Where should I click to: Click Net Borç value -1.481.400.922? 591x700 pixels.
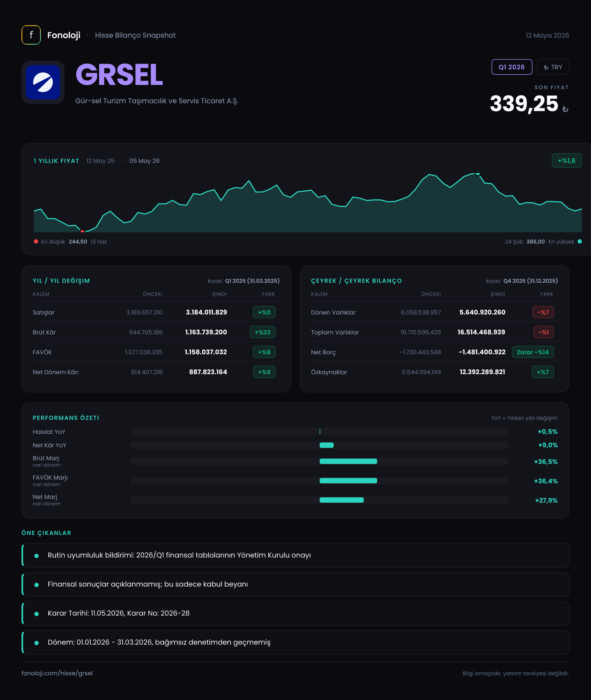[482, 352]
